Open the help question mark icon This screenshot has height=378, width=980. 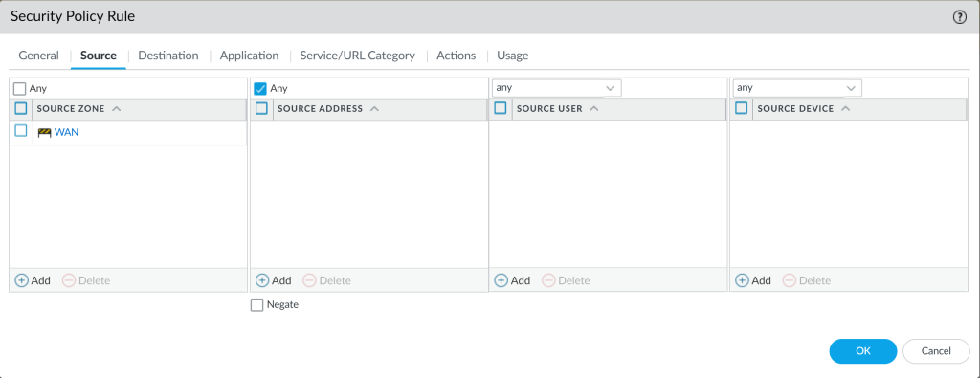point(959,17)
